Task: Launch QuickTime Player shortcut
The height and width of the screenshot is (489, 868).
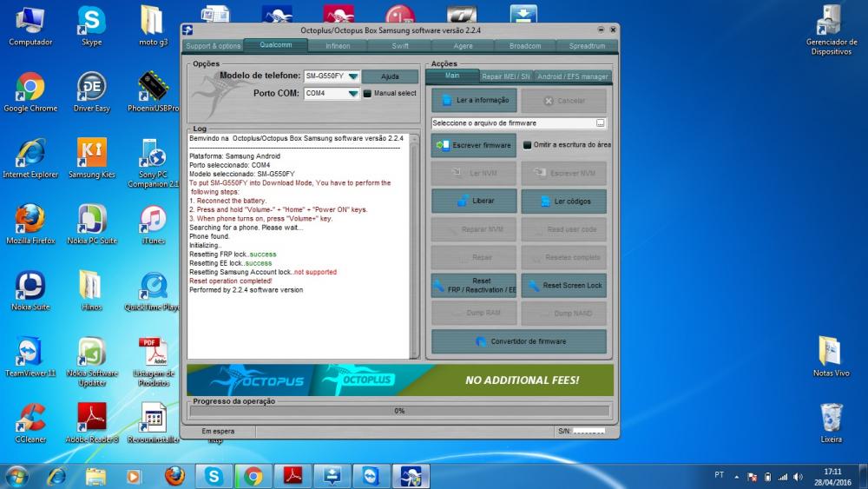Action: [153, 291]
